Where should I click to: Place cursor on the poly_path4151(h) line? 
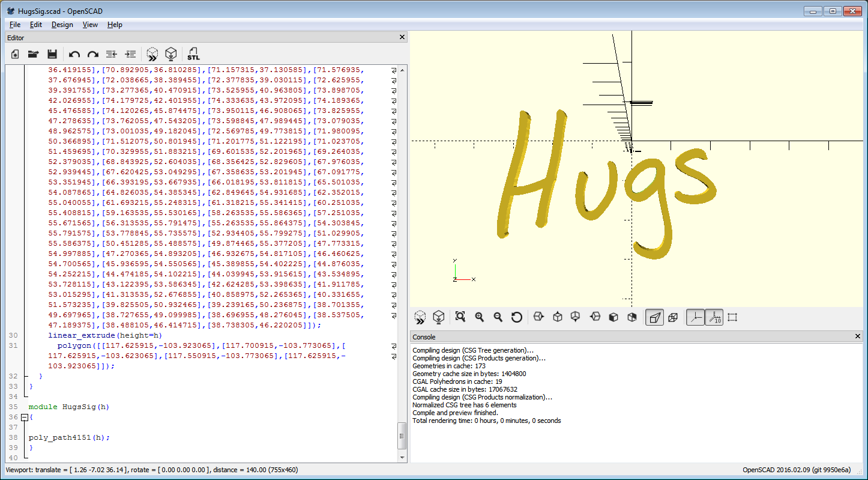(x=69, y=437)
